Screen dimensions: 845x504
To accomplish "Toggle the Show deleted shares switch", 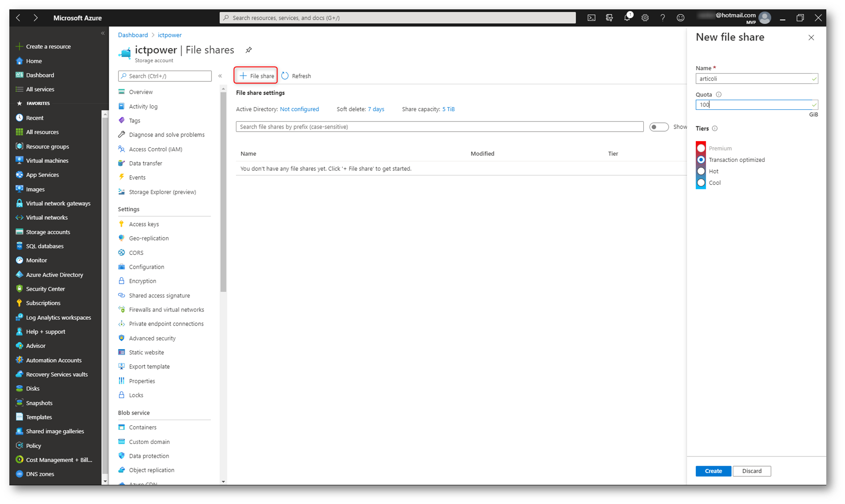I will click(659, 127).
